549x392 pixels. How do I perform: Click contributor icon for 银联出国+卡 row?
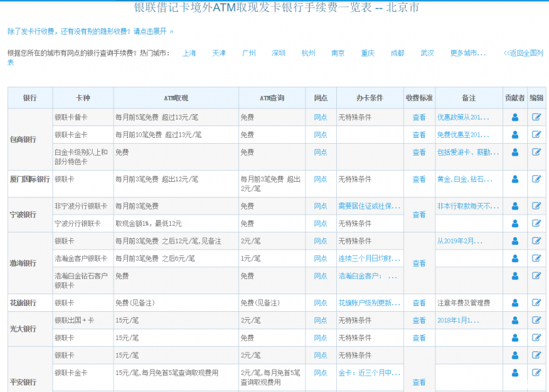click(515, 320)
